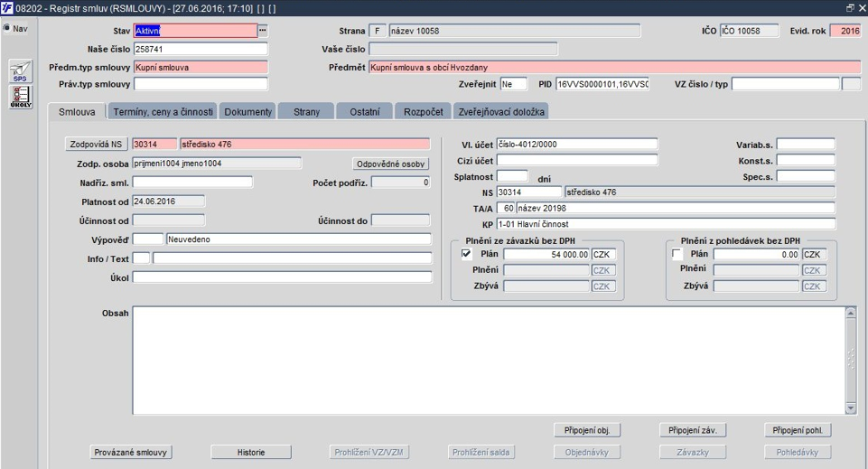Click the Spec.s. field
Image resolution: width=868 pixels, height=469 pixels.
point(806,176)
